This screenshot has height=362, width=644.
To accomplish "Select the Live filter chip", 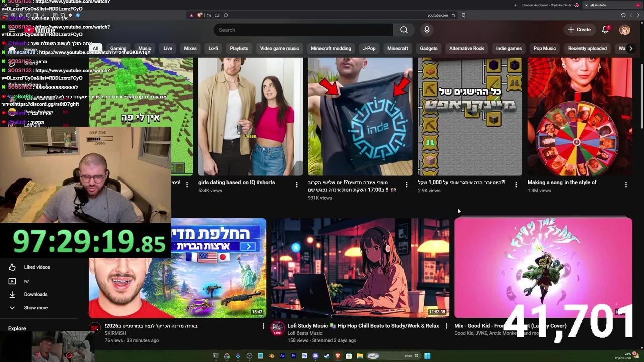I will (x=168, y=48).
